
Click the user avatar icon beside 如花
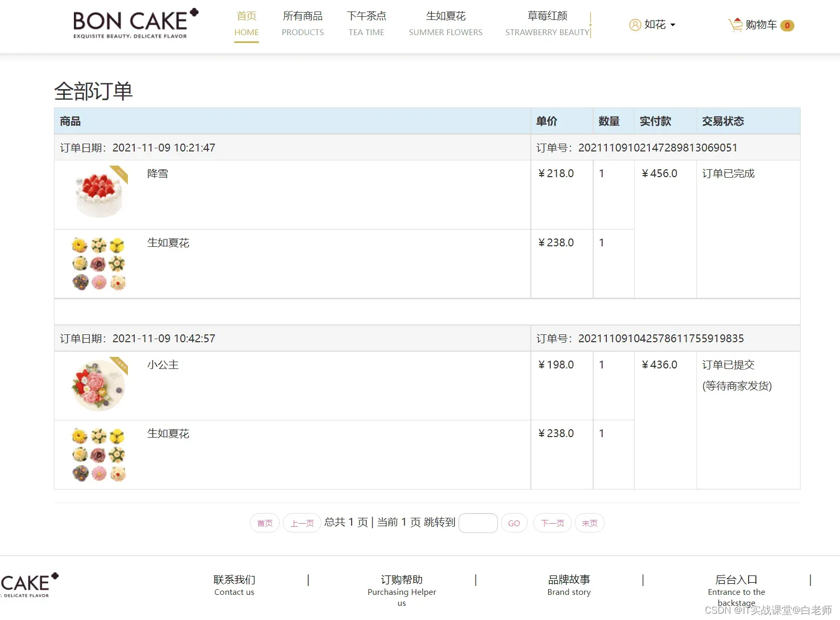tap(635, 25)
